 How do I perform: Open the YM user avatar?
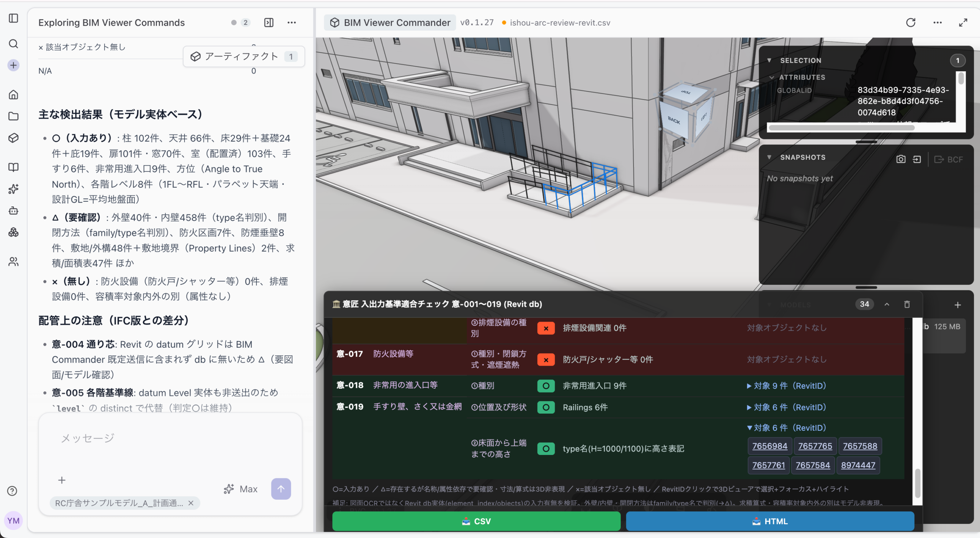[x=13, y=521]
